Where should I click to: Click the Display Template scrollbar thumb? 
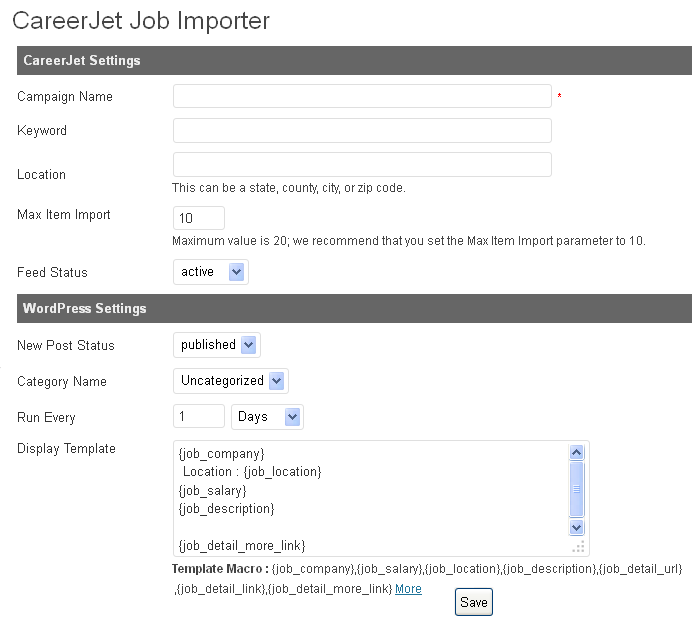click(577, 488)
